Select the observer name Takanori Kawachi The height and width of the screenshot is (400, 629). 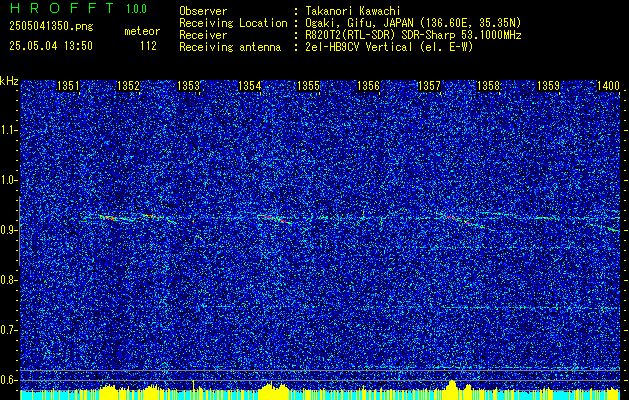pyautogui.click(x=353, y=11)
